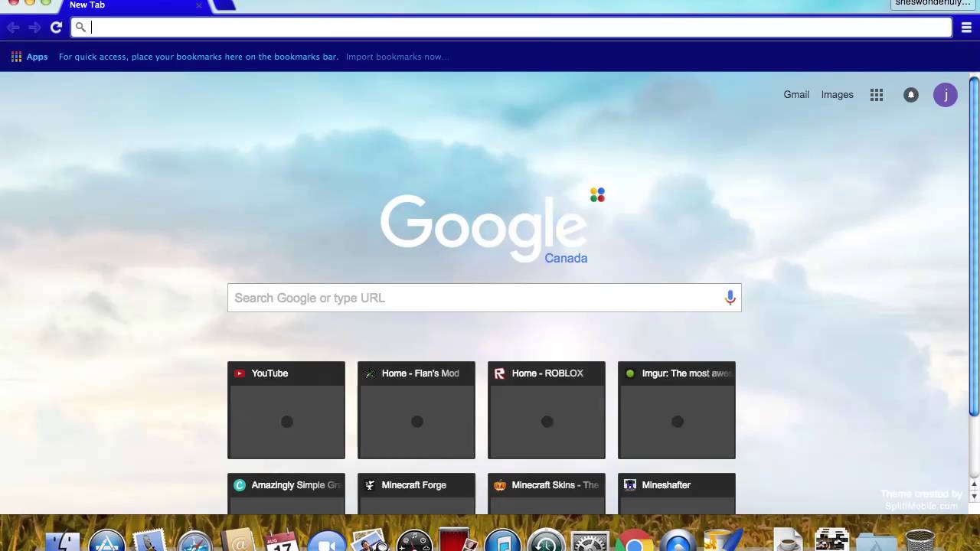Open the Minecraft Forge tile

[416, 494]
